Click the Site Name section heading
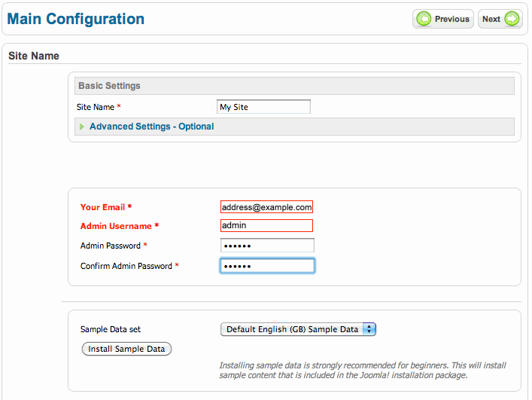 point(34,56)
